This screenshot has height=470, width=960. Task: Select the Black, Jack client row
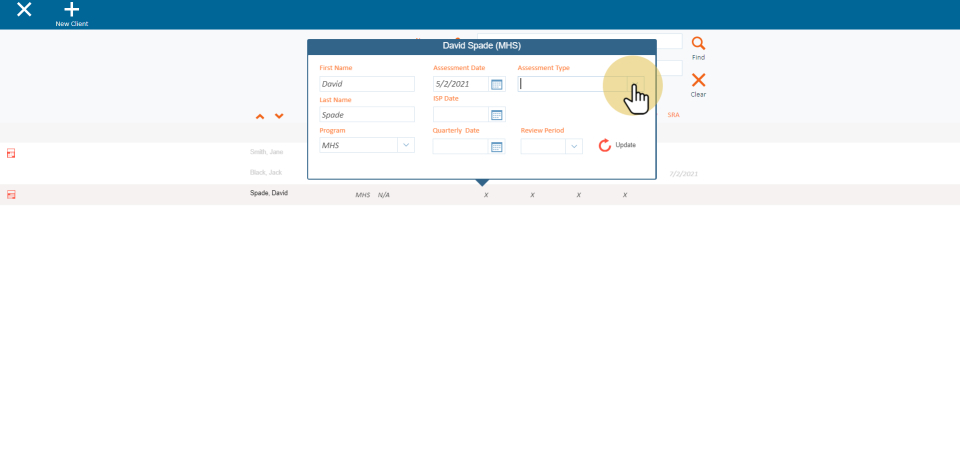point(266,173)
